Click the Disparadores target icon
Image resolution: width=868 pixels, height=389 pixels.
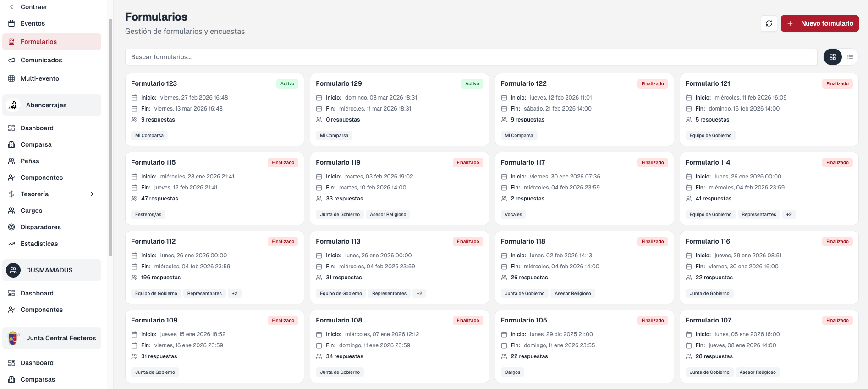[11, 227]
